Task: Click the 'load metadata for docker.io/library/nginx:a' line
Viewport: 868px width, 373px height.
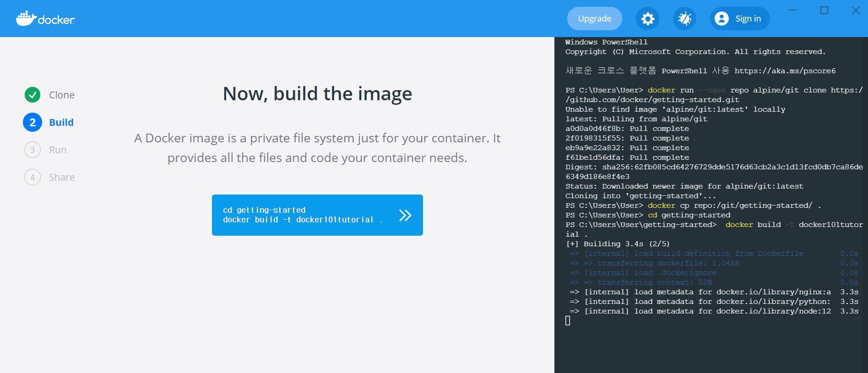Action: 714,292
